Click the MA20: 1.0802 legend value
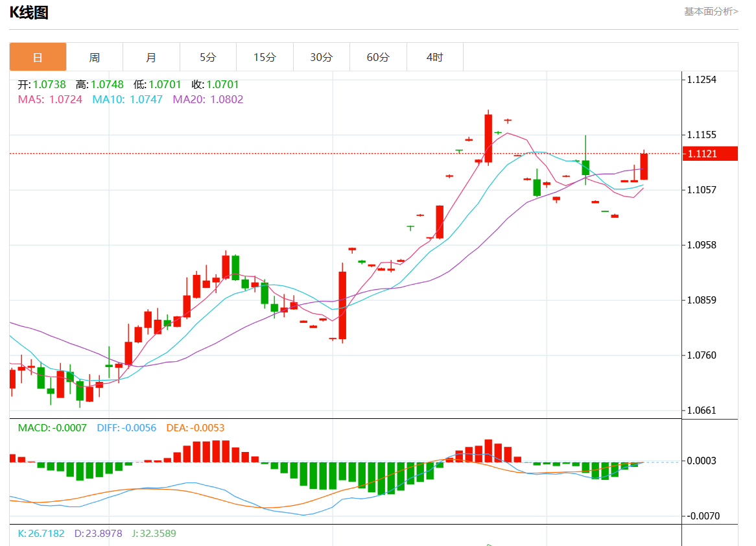Screen dimensions: 756x546 point(208,99)
